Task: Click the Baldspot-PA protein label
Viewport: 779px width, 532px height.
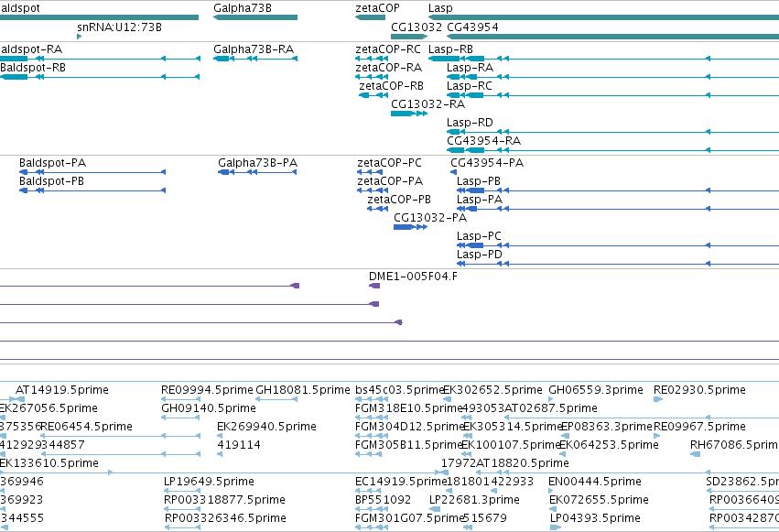Action: click(x=53, y=163)
